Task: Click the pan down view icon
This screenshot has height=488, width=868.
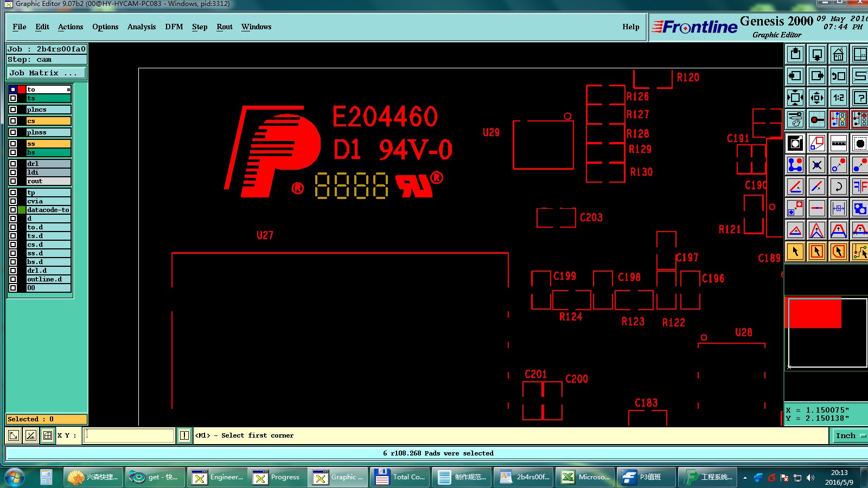Action: tap(817, 54)
